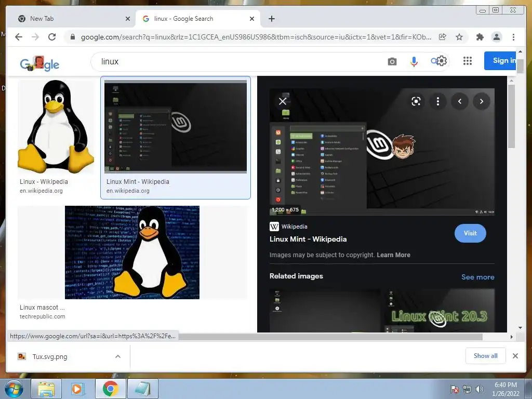Click the Linux - Wikipedia caption
532x399 pixels.
[44, 181]
